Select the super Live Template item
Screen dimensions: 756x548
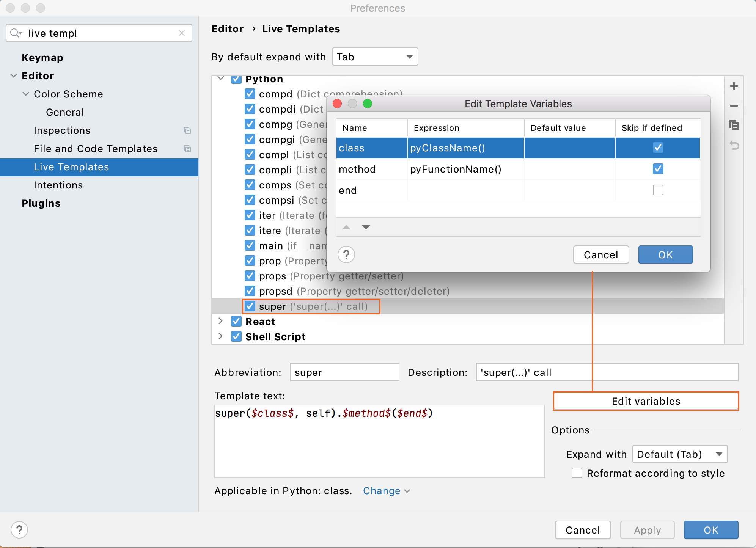[311, 306]
